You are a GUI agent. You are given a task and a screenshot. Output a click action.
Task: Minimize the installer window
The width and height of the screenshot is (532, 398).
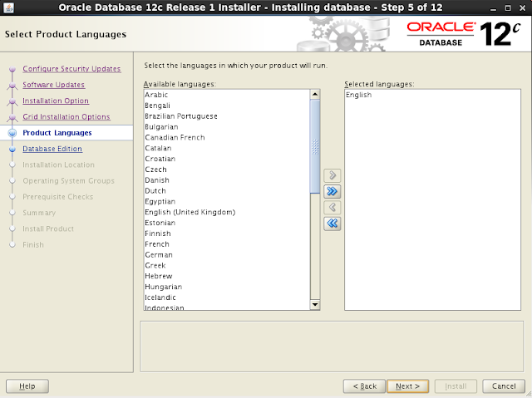point(493,7)
